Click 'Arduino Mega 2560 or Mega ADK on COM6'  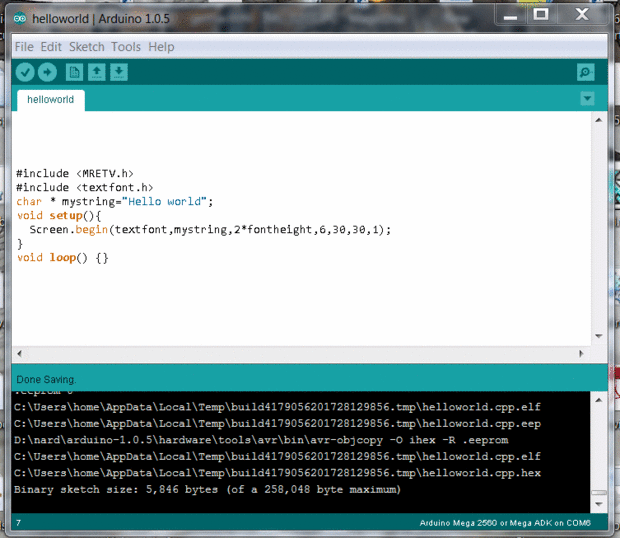505,523
